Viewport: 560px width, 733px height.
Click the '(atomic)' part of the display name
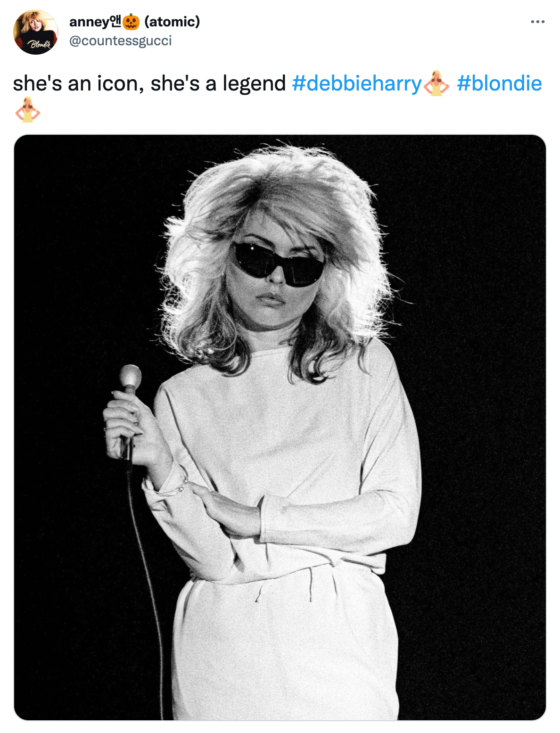point(172,22)
